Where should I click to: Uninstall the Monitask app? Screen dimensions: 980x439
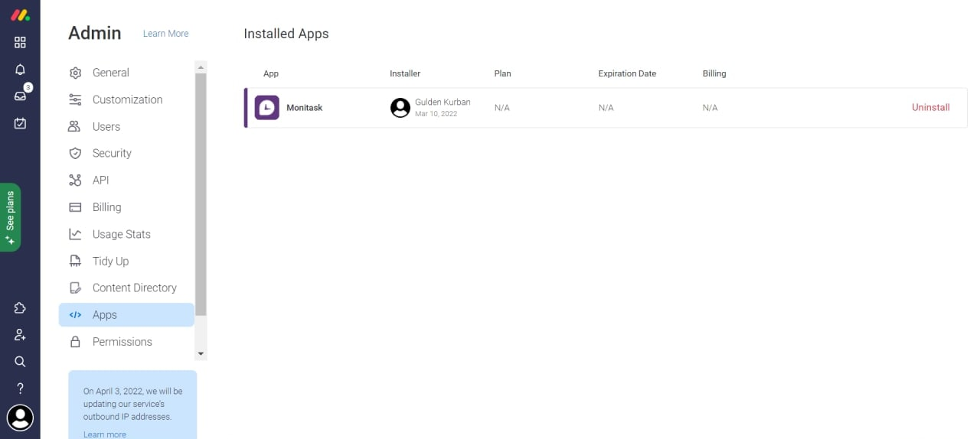930,108
